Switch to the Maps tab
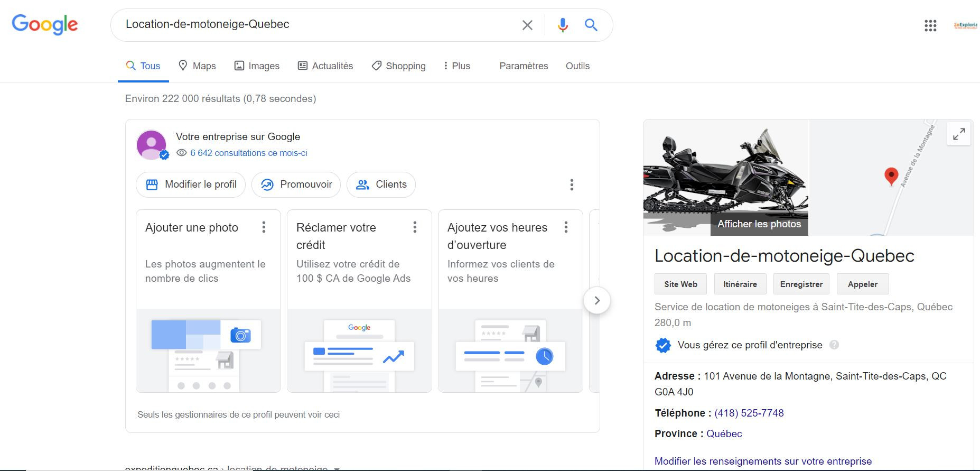Screen dimensions: 980x471 pos(197,66)
